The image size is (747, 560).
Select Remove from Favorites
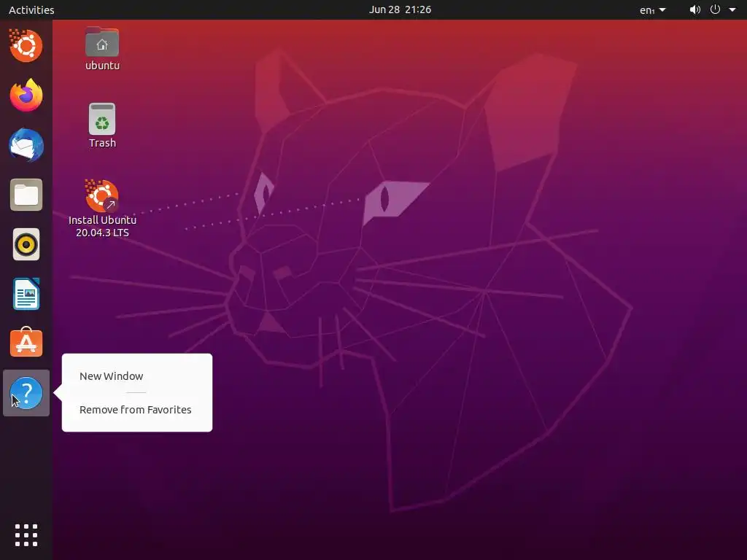(135, 410)
